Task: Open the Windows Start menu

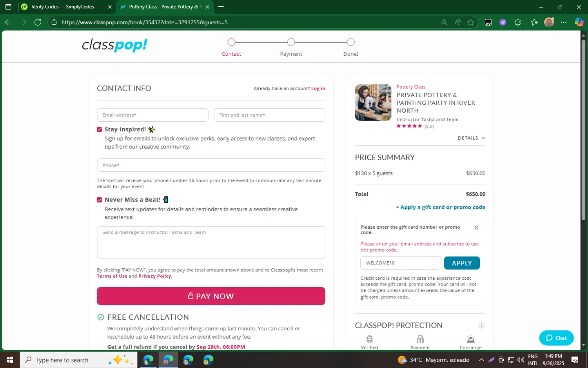Action: (x=10, y=360)
